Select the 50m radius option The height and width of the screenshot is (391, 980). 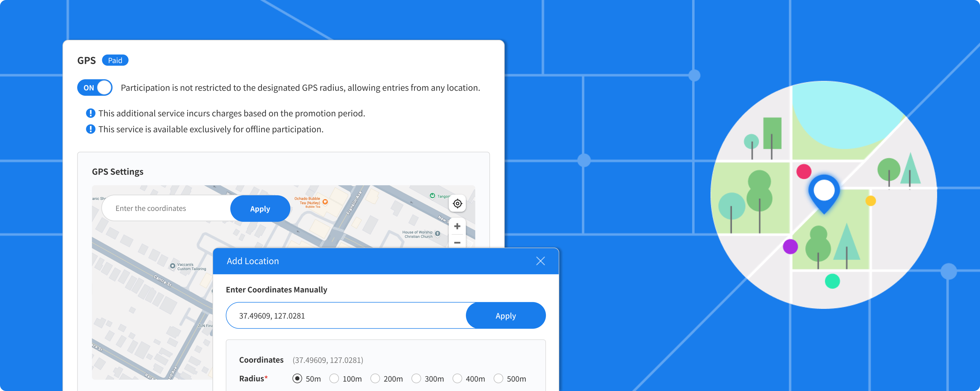297,378
